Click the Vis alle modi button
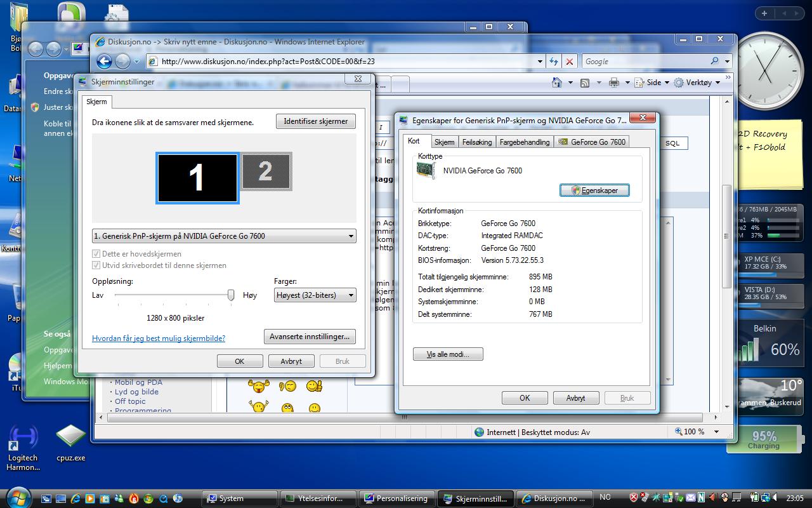The width and height of the screenshot is (812, 508). [x=448, y=354]
